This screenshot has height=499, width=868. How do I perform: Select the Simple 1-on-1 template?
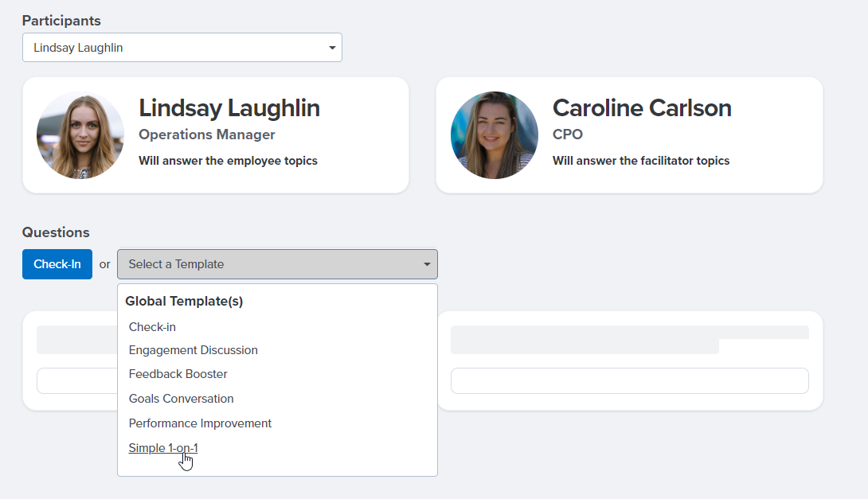163,448
